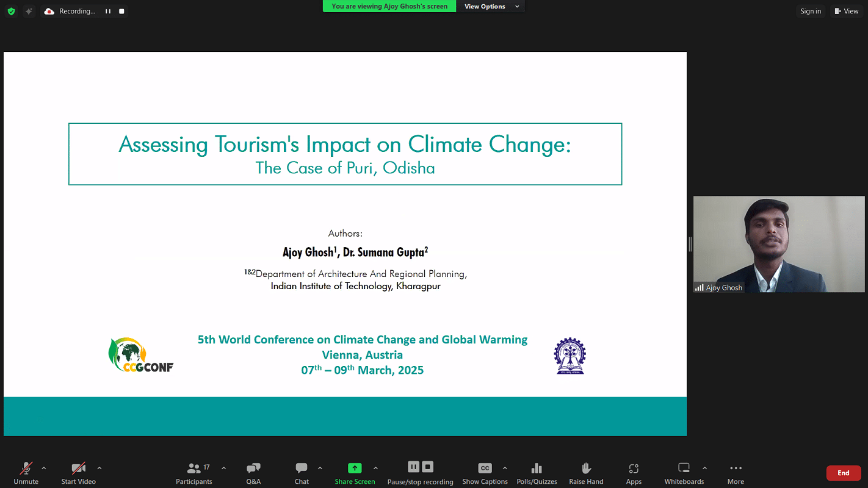Unmute the microphone
Viewport: 868px width, 488px height.
(26, 472)
